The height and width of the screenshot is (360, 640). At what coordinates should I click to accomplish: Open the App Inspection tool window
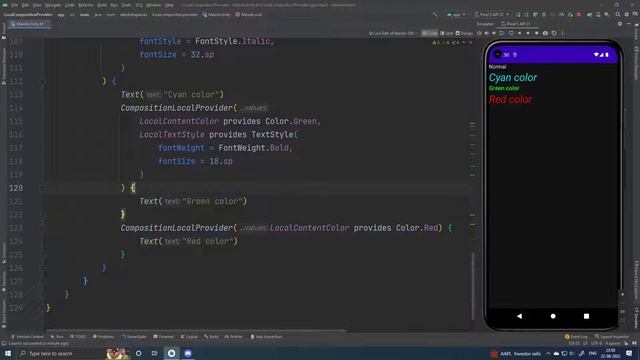coord(266,337)
